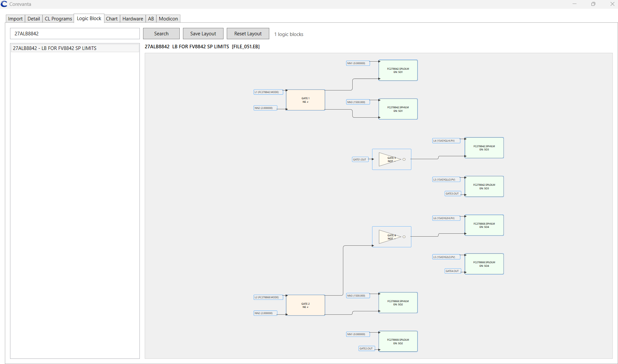Switch to the Chart tab
Screen dimensions: 618x364
[x=112, y=18]
